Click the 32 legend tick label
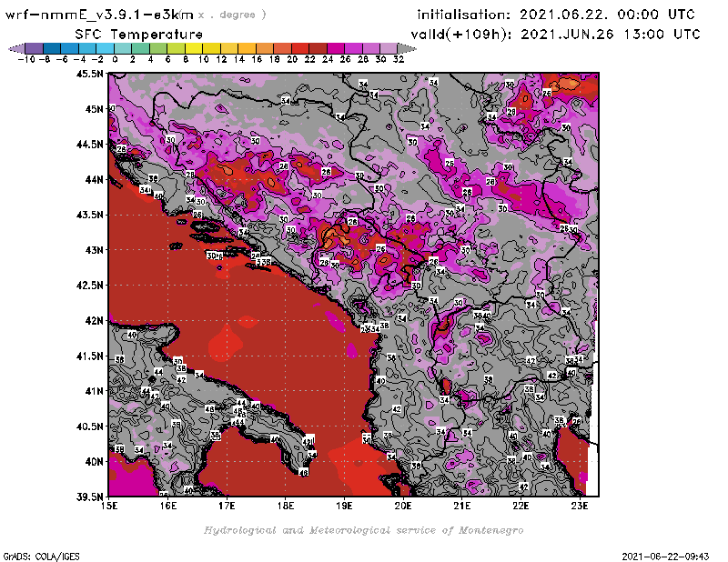 point(399,59)
